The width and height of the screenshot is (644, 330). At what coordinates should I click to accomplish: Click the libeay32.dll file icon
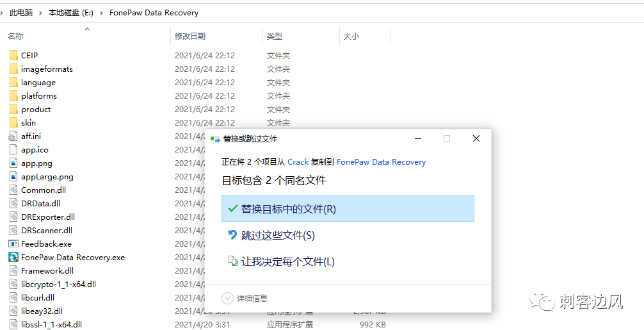[x=13, y=311]
